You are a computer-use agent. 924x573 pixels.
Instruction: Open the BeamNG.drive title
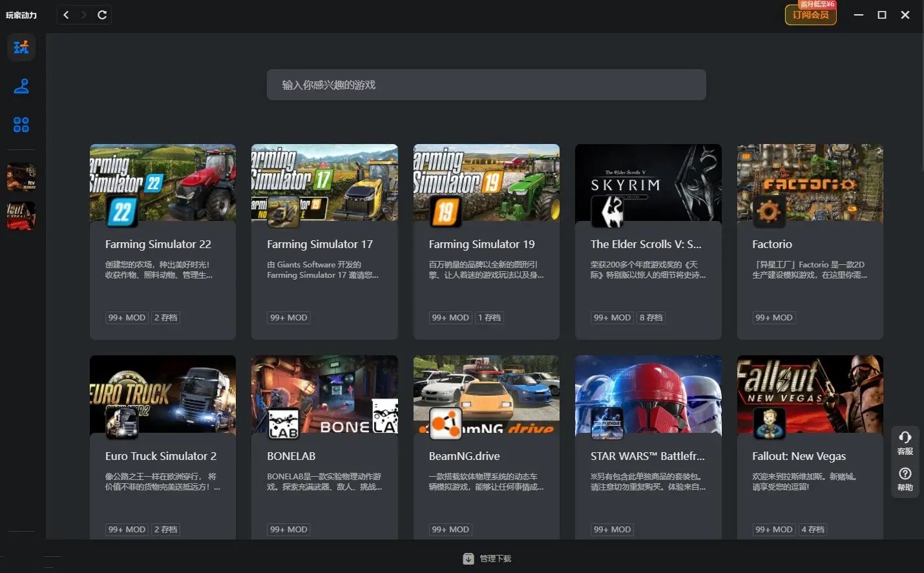point(465,456)
